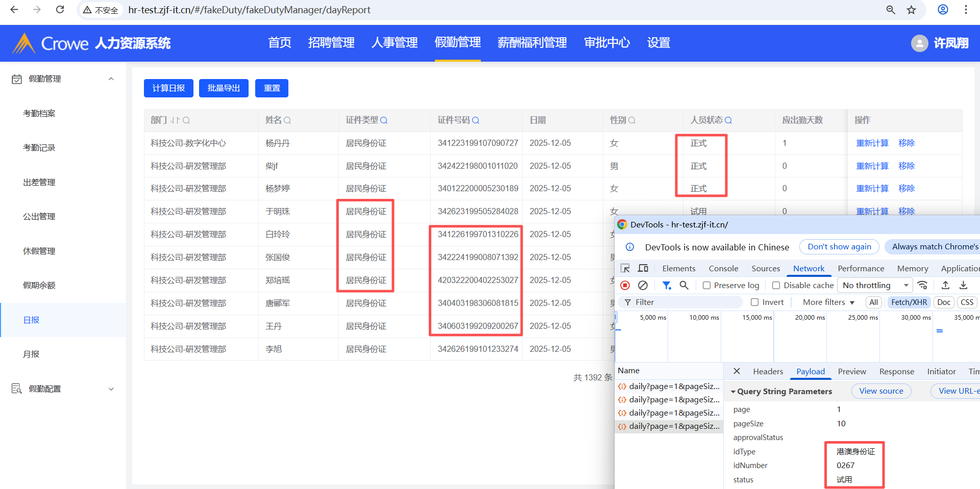Click the DevTools inspect element picker icon

click(x=625, y=269)
